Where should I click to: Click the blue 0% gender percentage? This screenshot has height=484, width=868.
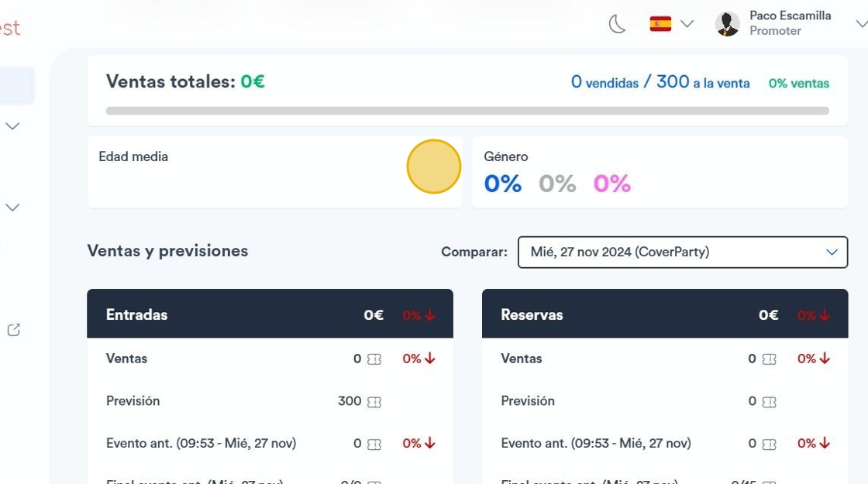503,184
